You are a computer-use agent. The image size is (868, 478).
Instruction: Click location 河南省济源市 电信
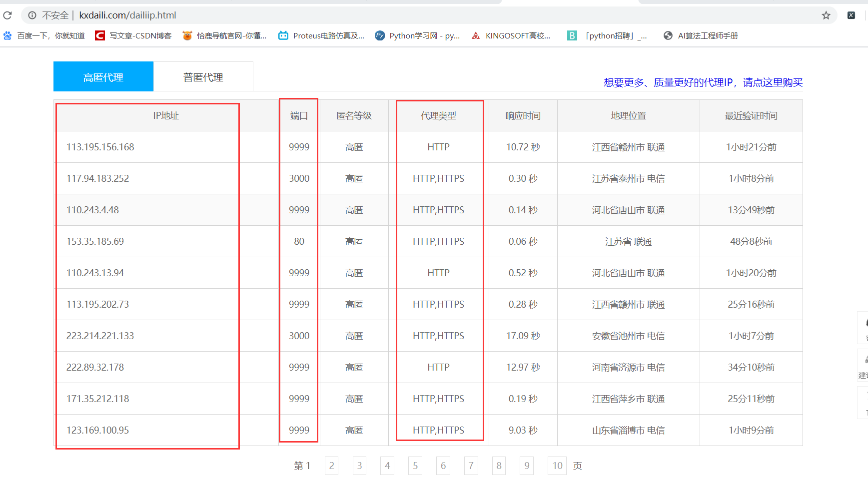(x=628, y=367)
